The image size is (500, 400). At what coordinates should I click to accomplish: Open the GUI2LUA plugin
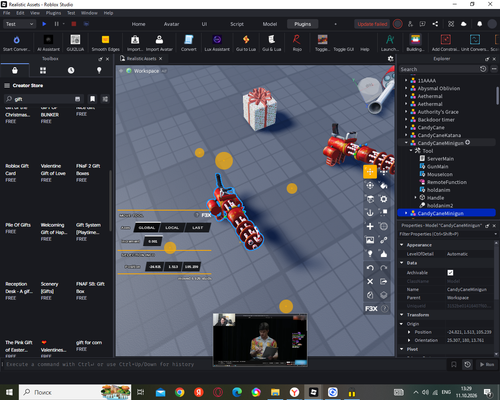tap(75, 43)
